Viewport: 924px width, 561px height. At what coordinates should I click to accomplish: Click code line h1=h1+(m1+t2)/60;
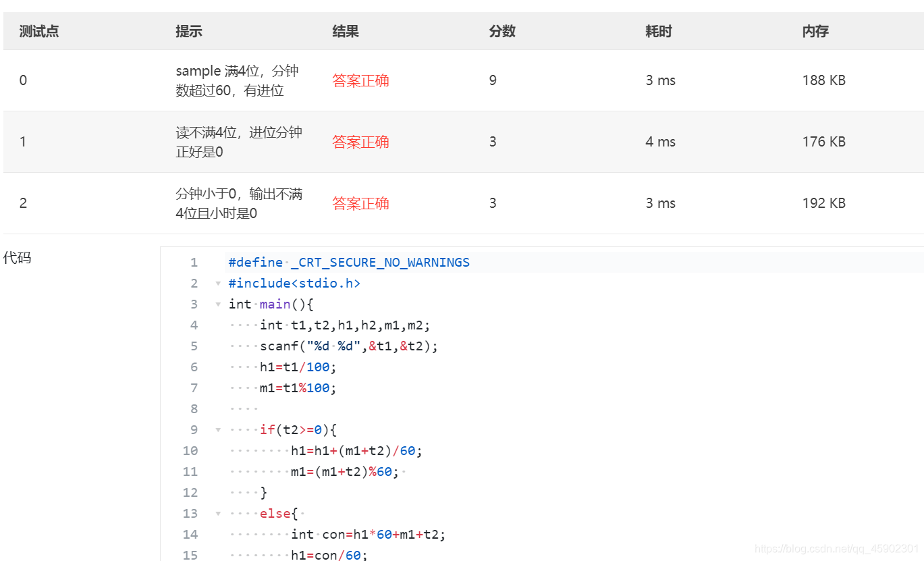(x=357, y=451)
